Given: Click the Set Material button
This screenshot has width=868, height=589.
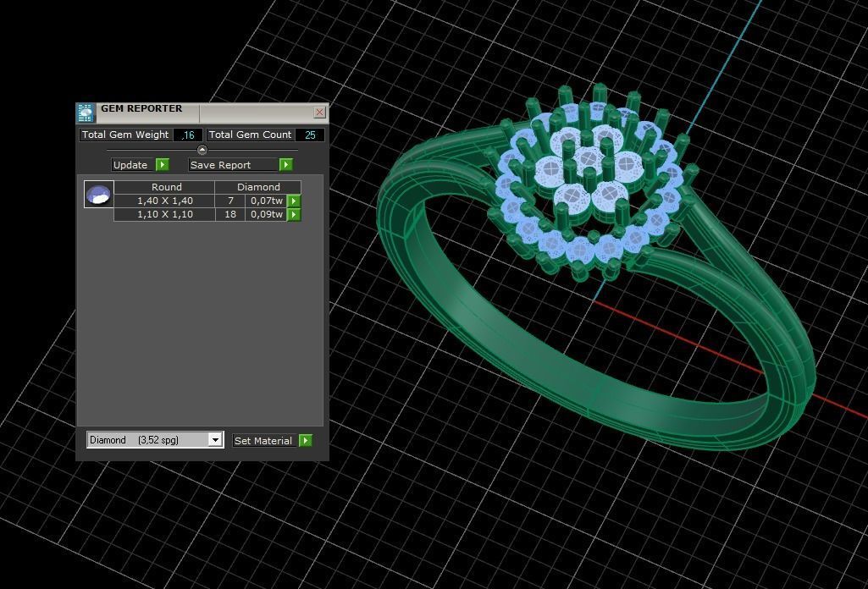Looking at the screenshot, I should coord(263,441).
